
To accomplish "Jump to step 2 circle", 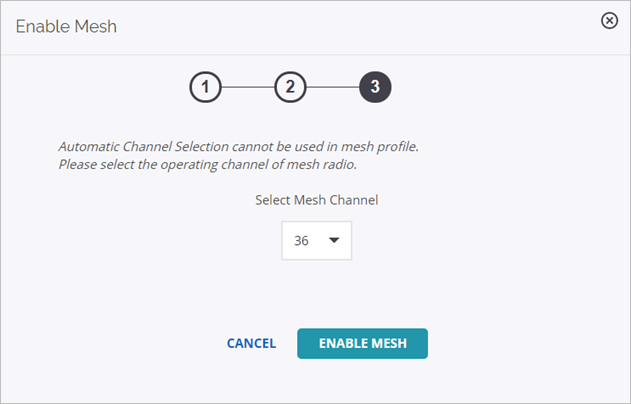I will (290, 87).
